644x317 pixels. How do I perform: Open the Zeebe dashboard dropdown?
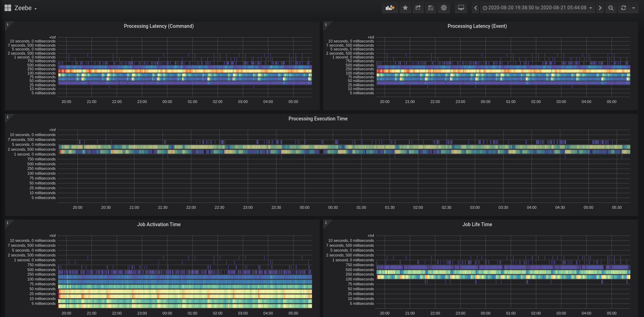coord(25,8)
